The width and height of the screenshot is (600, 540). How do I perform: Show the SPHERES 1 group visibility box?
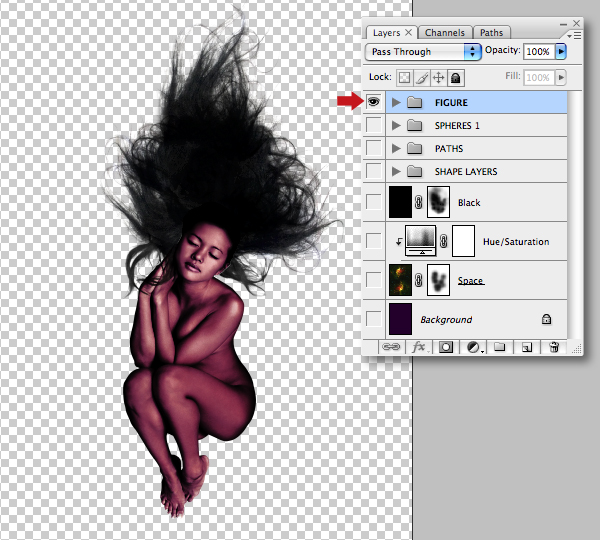[373, 125]
